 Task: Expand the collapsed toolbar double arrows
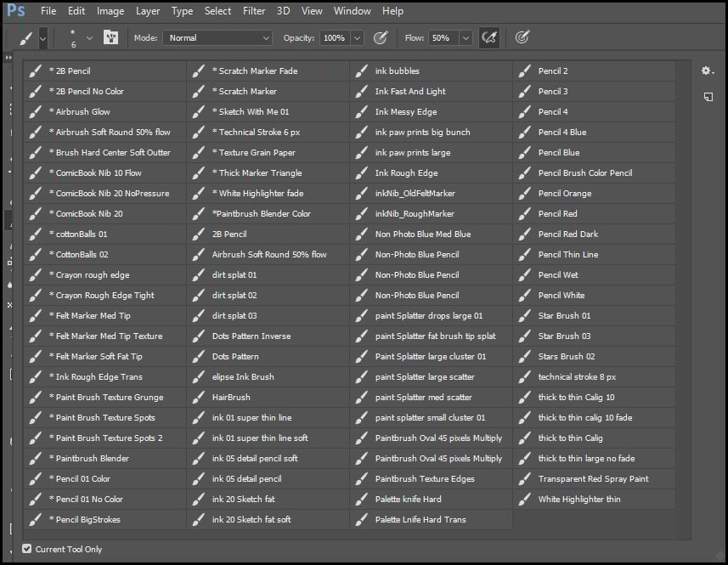(8, 57)
